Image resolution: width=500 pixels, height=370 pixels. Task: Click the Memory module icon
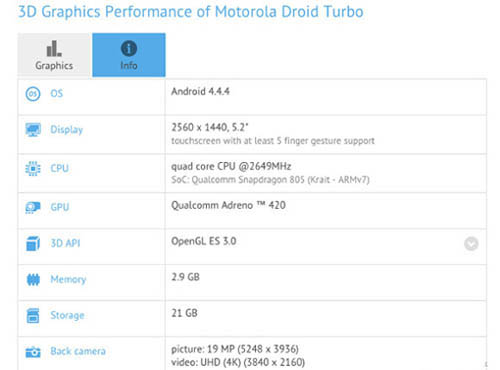tap(33, 279)
